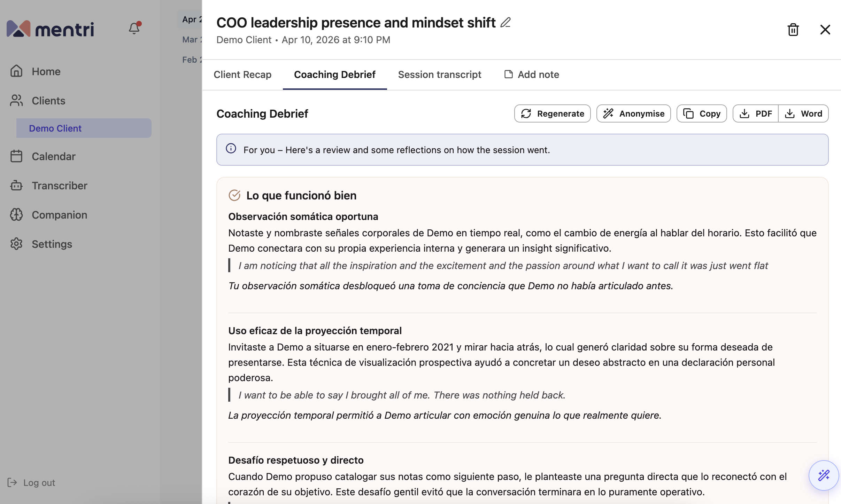Click Add note
Viewport: 841px width, 504px height.
pyautogui.click(x=532, y=74)
